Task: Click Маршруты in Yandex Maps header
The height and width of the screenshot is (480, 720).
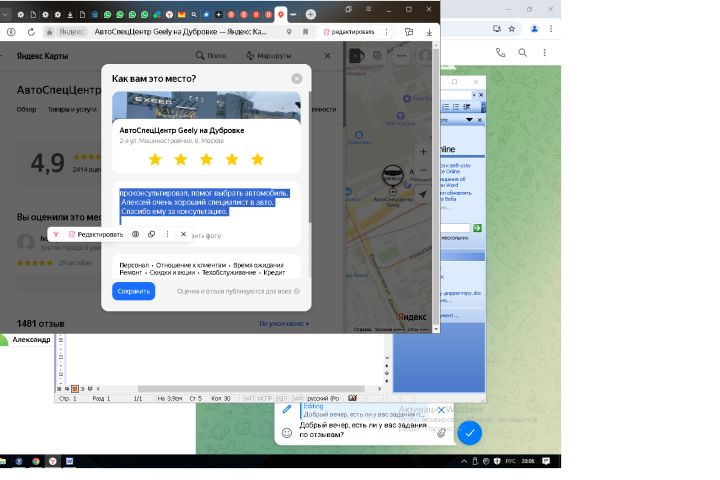Action: 269,56
